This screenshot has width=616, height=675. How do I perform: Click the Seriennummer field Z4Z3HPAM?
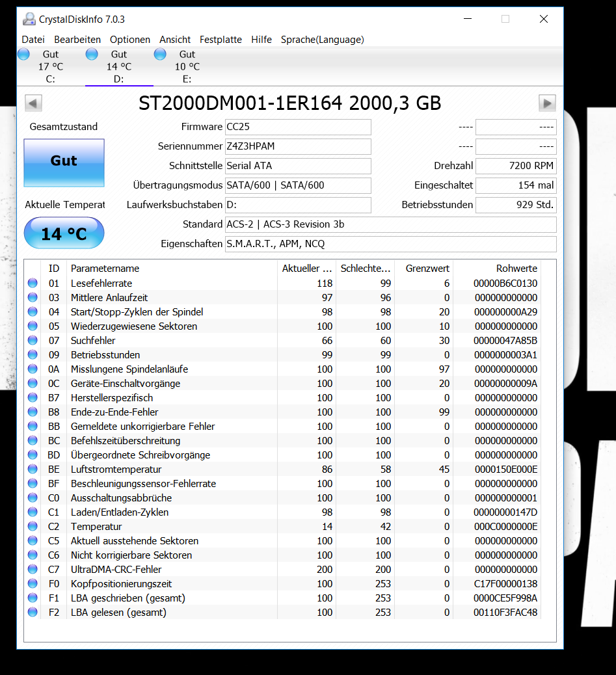tap(298, 146)
